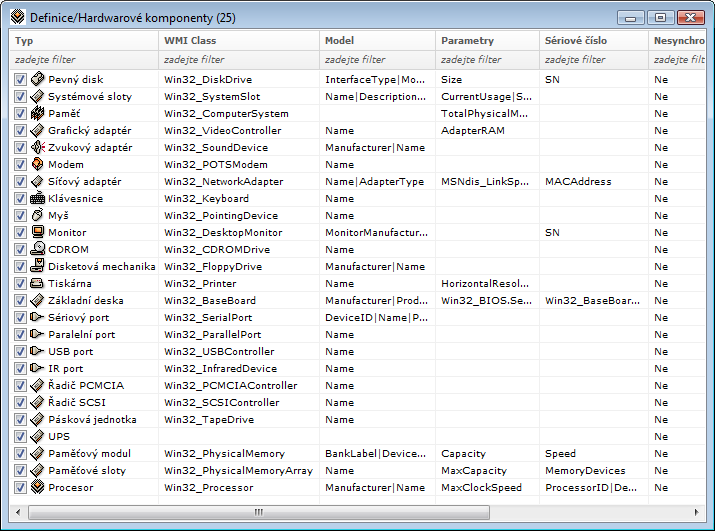The width and height of the screenshot is (715, 531).
Task: Click the Síťový adaptér row icon
Action: (37, 181)
